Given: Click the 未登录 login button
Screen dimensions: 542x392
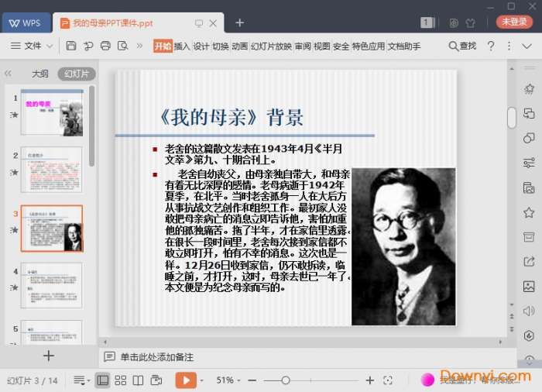Looking at the screenshot, I should [x=514, y=22].
